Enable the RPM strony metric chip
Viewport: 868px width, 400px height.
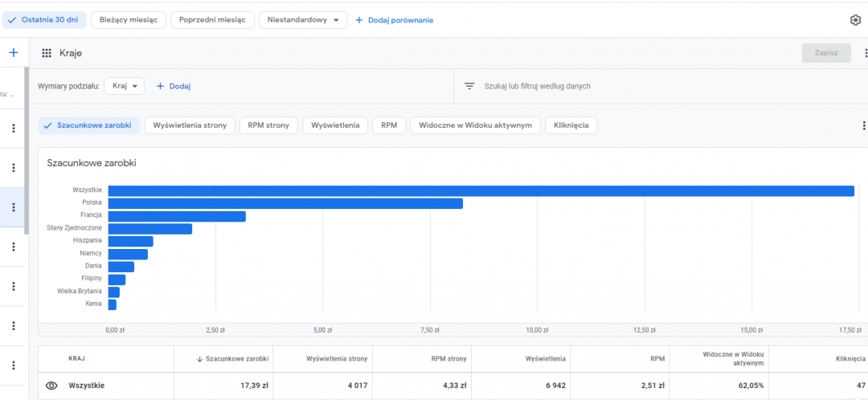click(268, 125)
